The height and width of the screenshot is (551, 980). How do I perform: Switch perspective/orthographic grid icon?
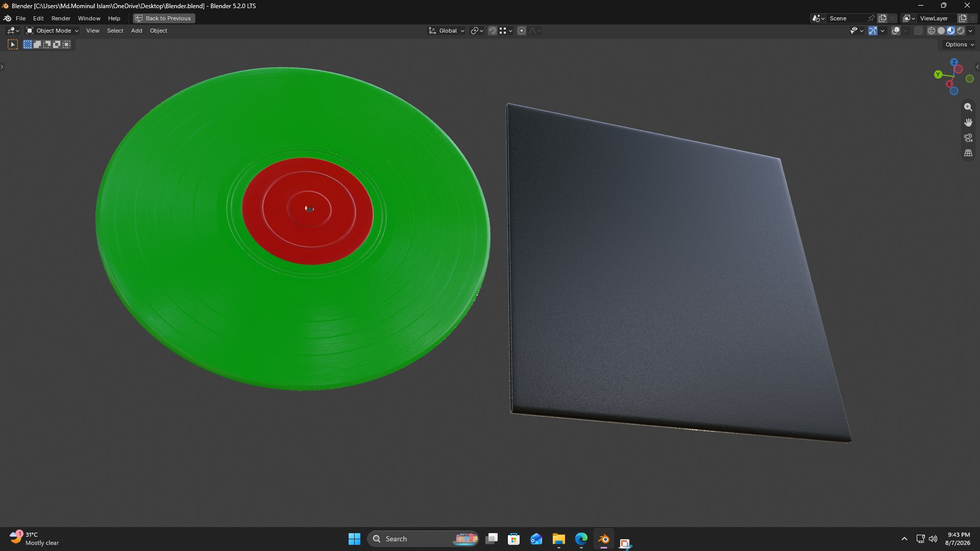[x=968, y=153]
